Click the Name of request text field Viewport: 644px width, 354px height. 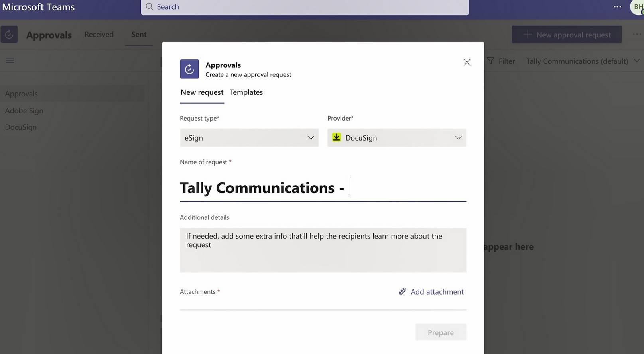point(323,188)
